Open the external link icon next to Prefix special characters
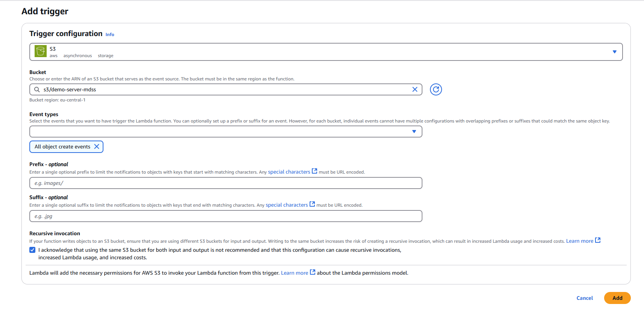Image resolution: width=644 pixels, height=313 pixels. (314, 171)
